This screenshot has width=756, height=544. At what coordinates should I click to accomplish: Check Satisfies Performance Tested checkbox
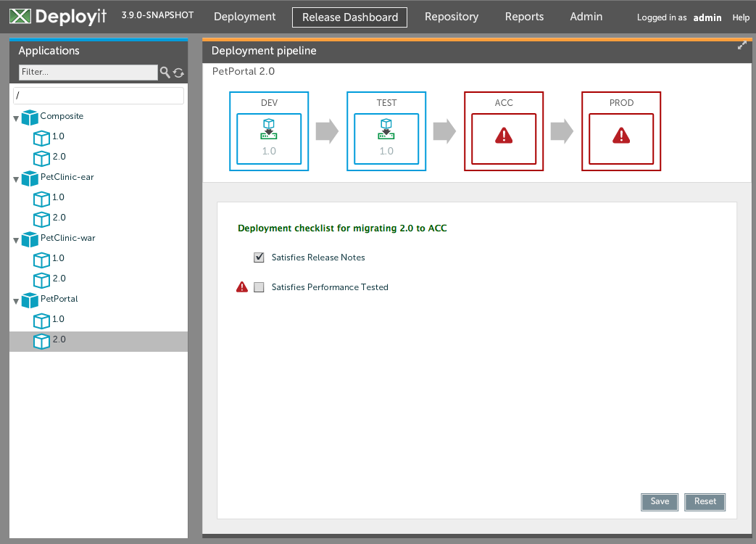pyautogui.click(x=259, y=287)
